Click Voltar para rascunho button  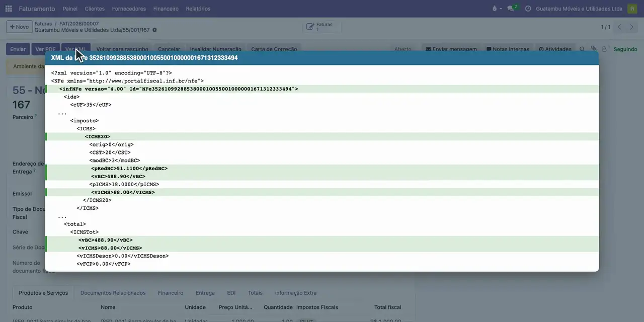(x=122, y=49)
